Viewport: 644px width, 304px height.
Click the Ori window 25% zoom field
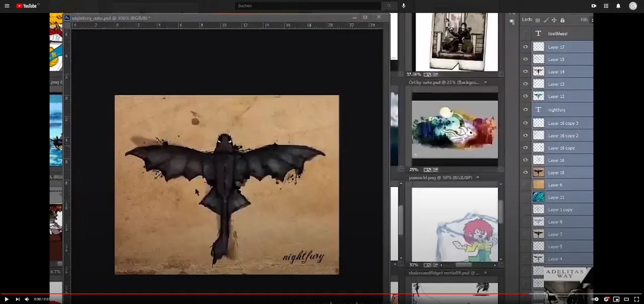[x=414, y=170]
